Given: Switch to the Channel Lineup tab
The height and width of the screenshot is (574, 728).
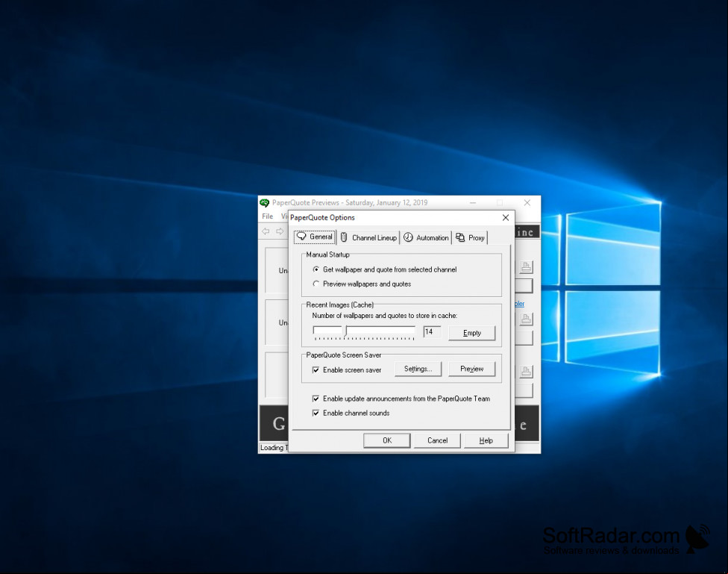Looking at the screenshot, I should point(368,237).
